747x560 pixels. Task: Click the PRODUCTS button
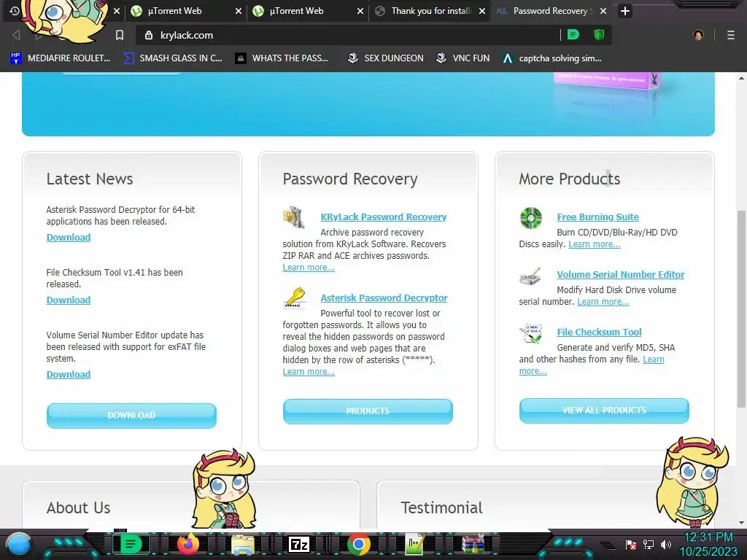pos(368,411)
